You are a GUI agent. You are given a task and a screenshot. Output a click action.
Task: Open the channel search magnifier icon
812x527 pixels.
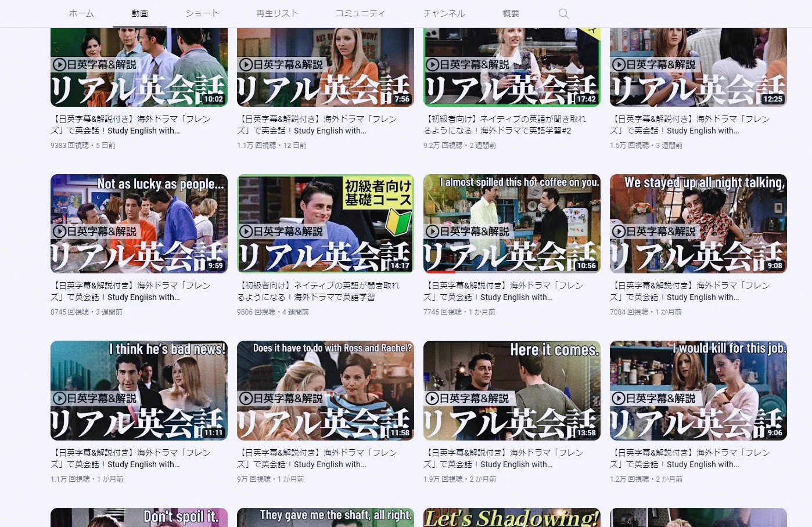563,13
